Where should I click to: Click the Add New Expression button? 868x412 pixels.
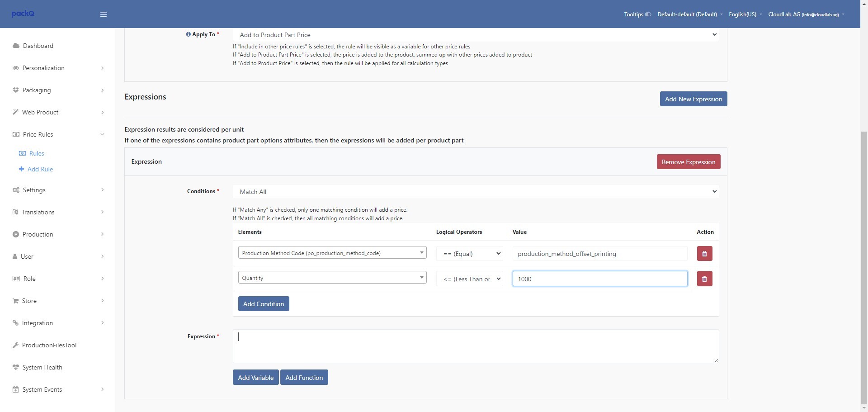coord(693,99)
